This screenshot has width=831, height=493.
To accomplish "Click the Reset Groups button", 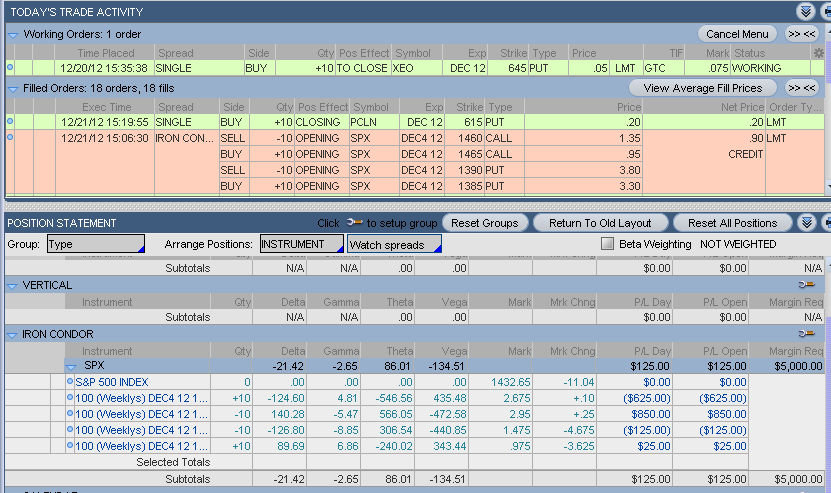I will (484, 223).
